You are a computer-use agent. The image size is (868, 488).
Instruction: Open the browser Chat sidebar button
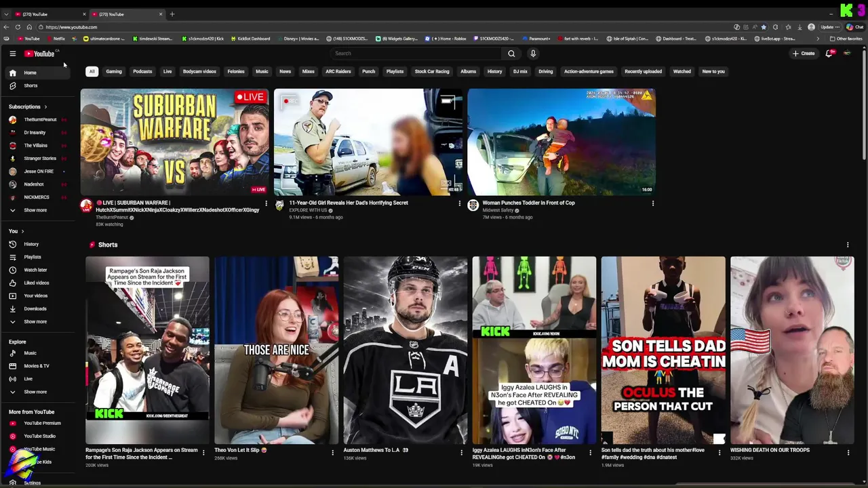click(854, 27)
